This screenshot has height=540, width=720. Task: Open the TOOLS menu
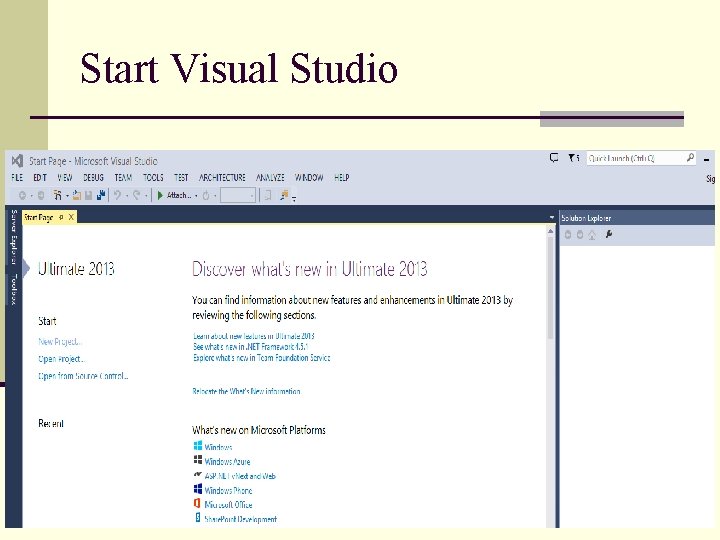[x=153, y=178]
